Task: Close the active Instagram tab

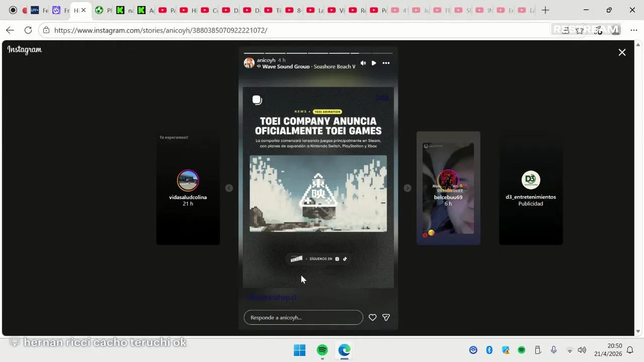Action: pyautogui.click(x=84, y=10)
